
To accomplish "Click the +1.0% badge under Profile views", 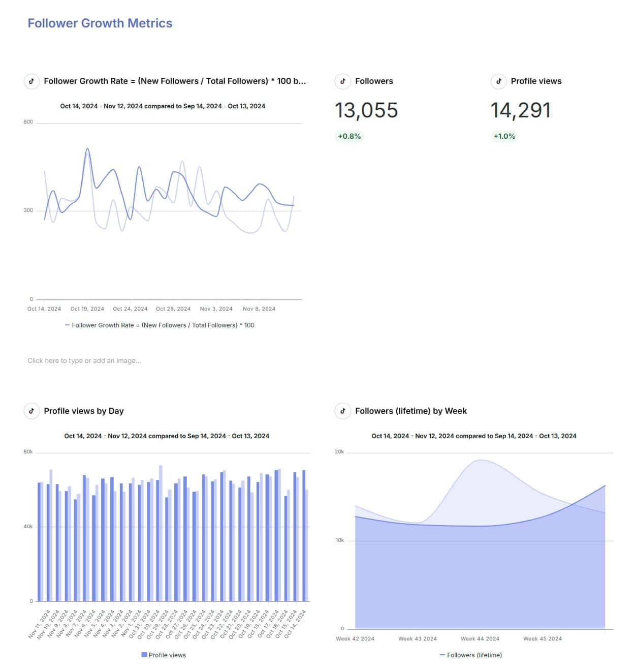I will pos(504,136).
